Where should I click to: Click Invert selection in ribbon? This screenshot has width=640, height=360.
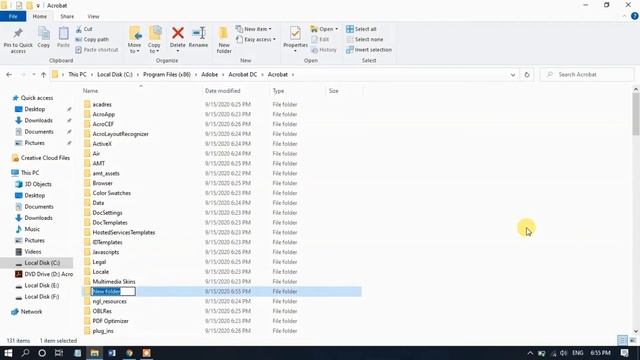tap(369, 50)
